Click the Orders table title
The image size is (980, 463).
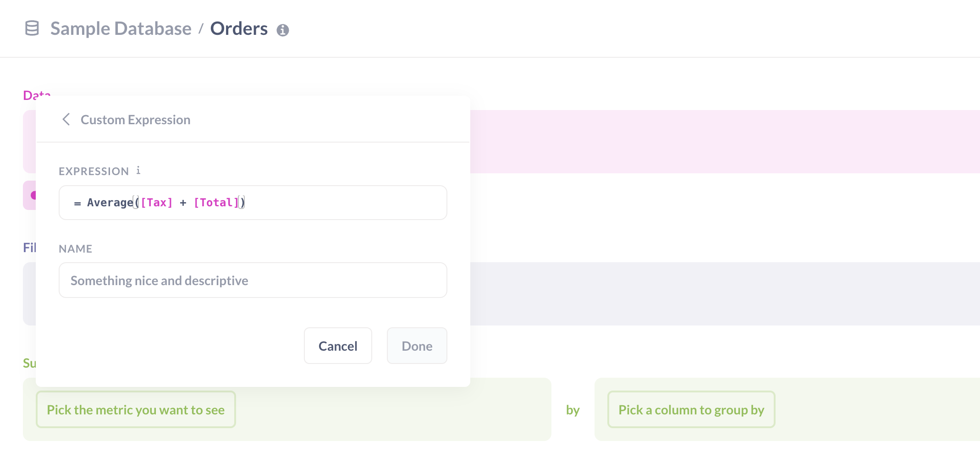239,28
